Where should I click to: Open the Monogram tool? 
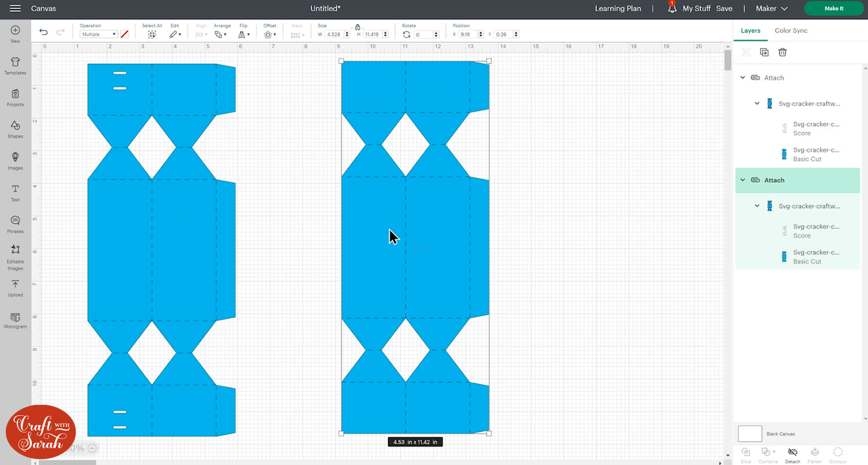15,320
